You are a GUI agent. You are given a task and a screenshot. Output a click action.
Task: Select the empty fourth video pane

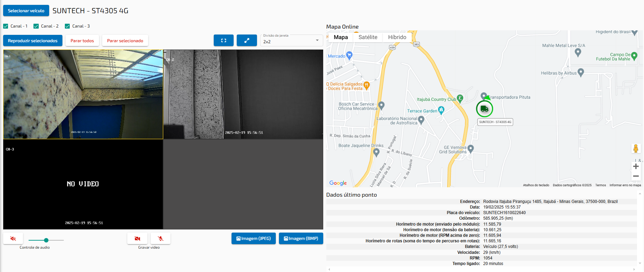pyautogui.click(x=243, y=184)
